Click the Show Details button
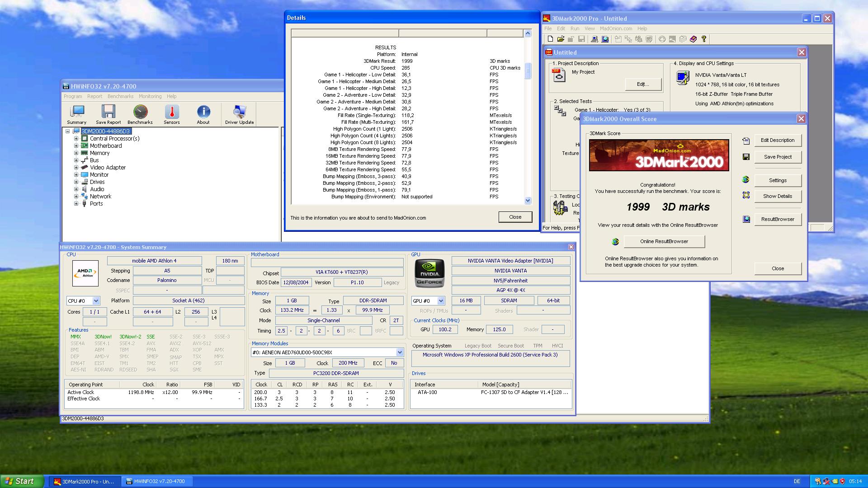This screenshot has width=868, height=488. pyautogui.click(x=778, y=197)
